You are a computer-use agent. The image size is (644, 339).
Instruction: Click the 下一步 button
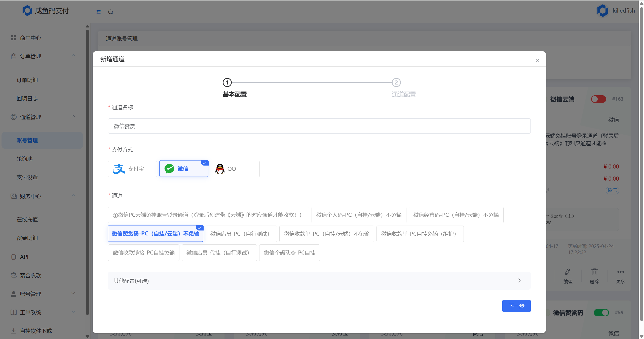tap(516, 306)
